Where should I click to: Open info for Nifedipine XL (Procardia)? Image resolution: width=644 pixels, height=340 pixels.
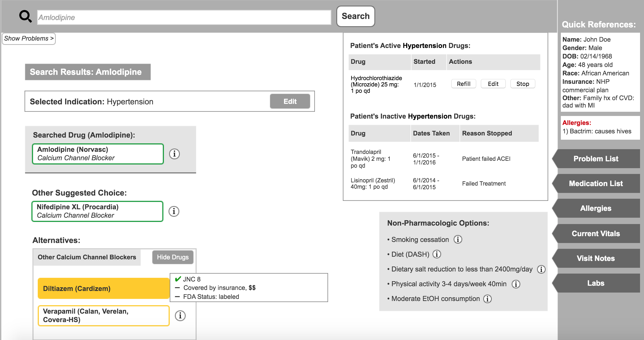[174, 211]
